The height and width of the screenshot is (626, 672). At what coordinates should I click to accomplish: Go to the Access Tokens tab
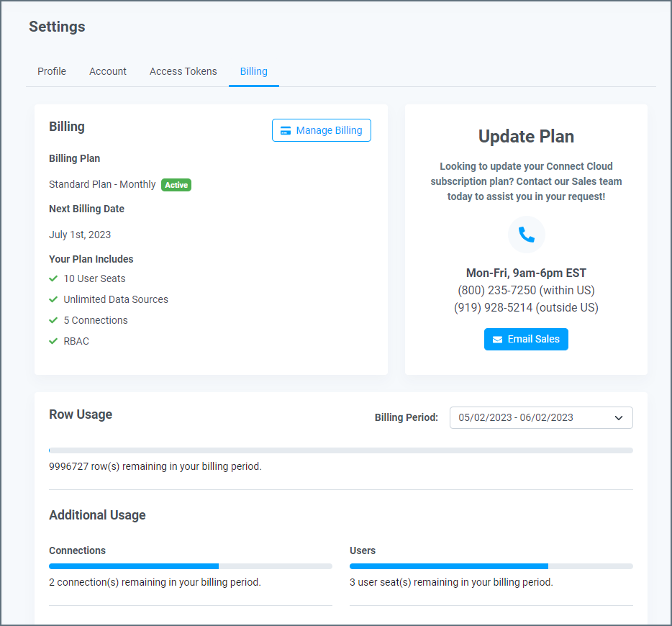[183, 71]
